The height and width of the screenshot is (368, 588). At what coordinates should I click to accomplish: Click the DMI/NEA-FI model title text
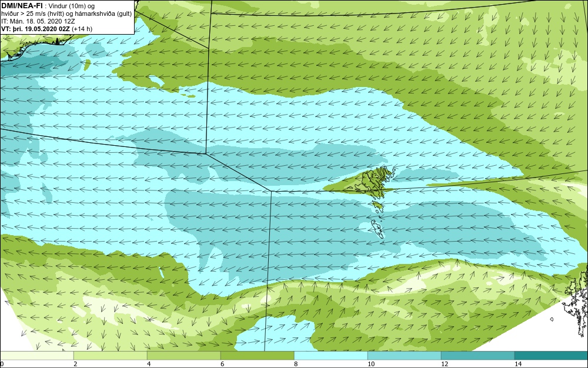tap(21, 5)
